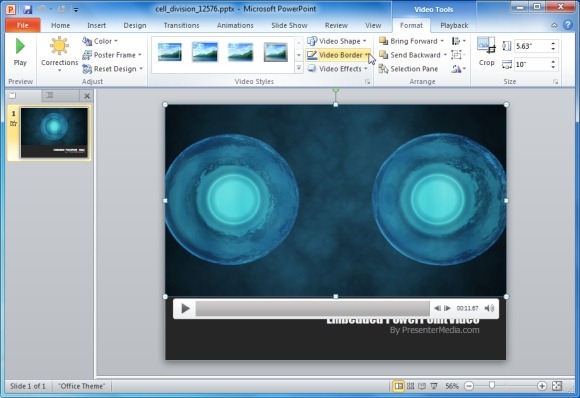Choose the fourth video style thumbnail

tap(276, 52)
